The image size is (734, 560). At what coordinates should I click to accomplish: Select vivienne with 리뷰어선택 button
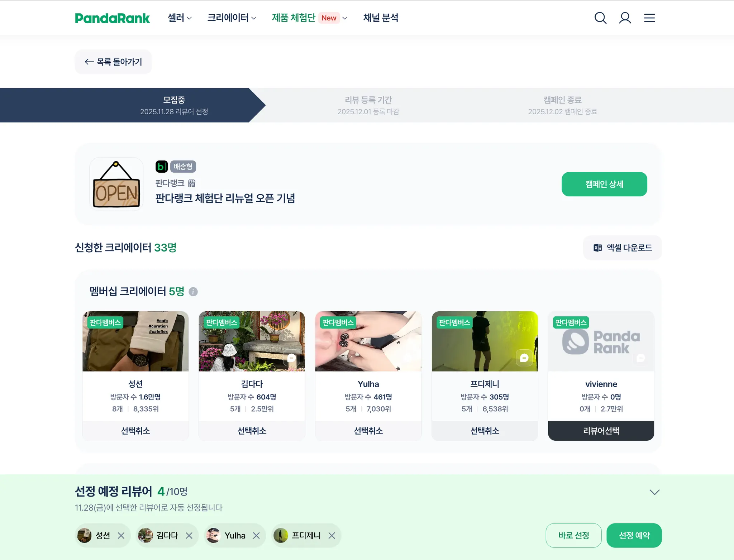click(601, 431)
